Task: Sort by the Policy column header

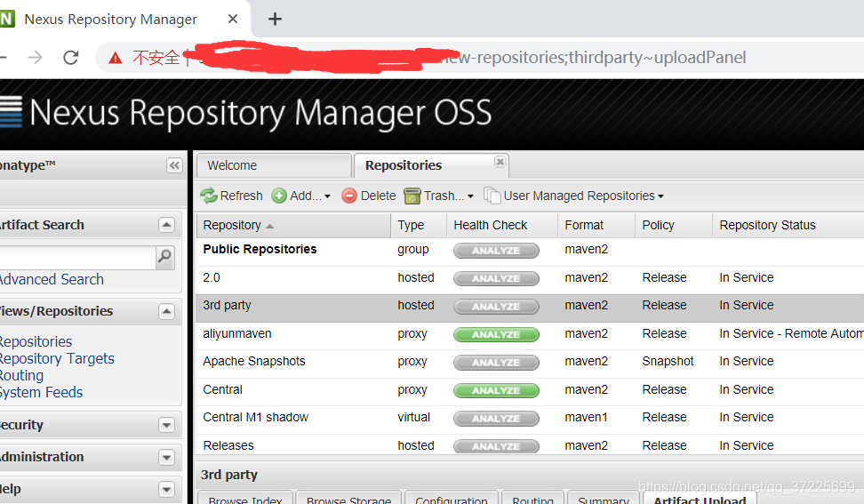Action: click(674, 225)
